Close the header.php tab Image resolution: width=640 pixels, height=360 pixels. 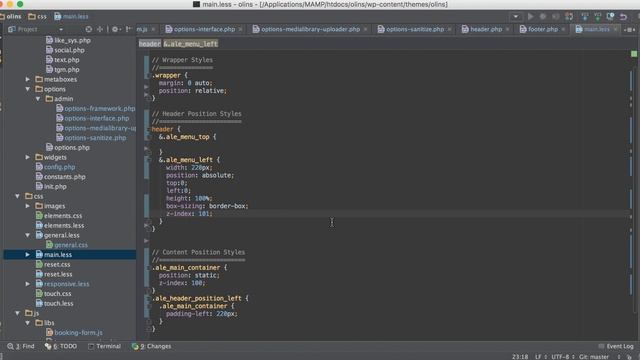pyautogui.click(x=507, y=29)
